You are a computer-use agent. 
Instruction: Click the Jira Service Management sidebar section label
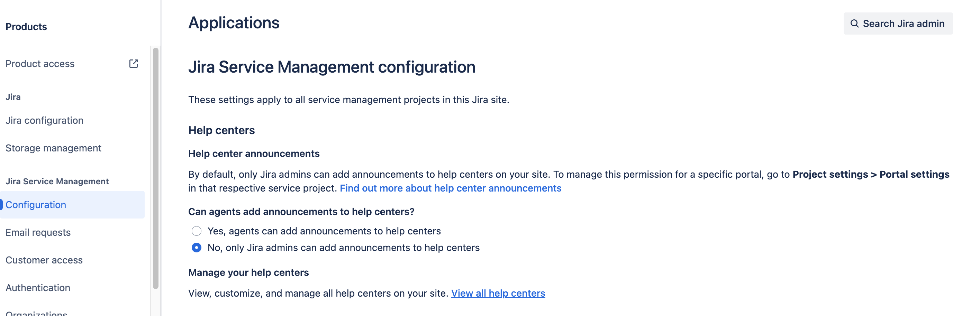[x=57, y=182]
